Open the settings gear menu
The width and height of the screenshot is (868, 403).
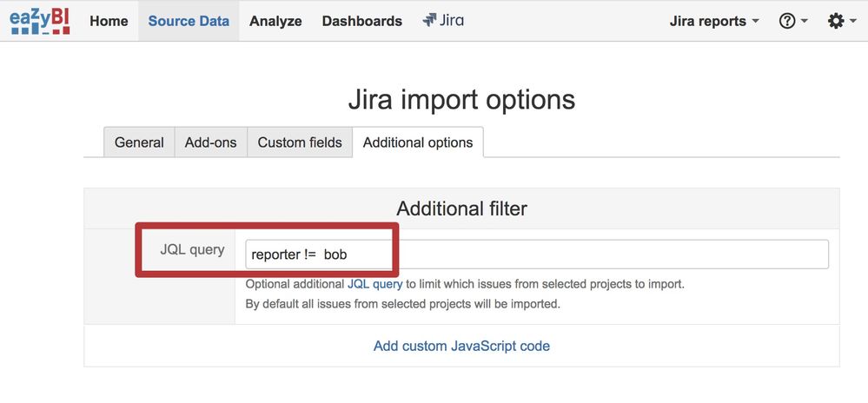(841, 21)
